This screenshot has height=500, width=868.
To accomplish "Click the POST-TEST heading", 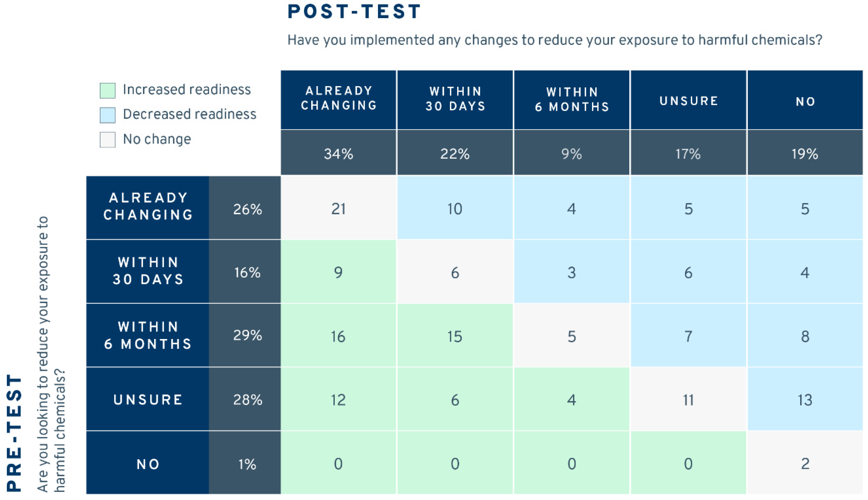I will point(354,12).
